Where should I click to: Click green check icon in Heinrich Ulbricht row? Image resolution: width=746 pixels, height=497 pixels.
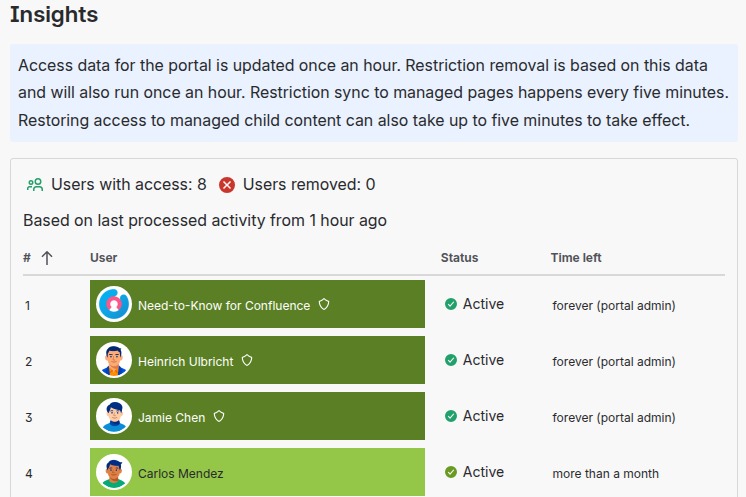pyautogui.click(x=451, y=360)
